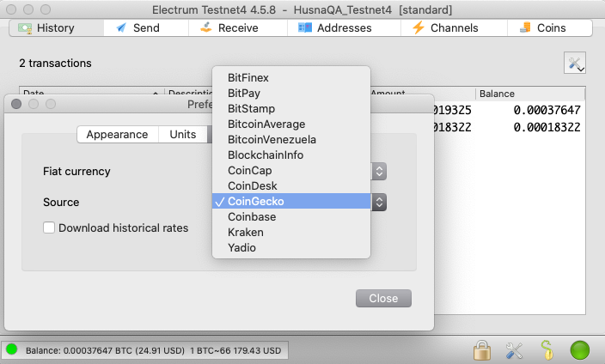Open preferences via status bar tools icon
The image size is (605, 364).
(x=514, y=350)
